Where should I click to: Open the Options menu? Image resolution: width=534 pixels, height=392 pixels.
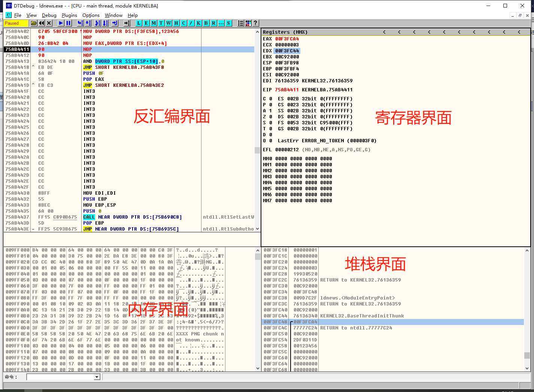(x=91, y=15)
